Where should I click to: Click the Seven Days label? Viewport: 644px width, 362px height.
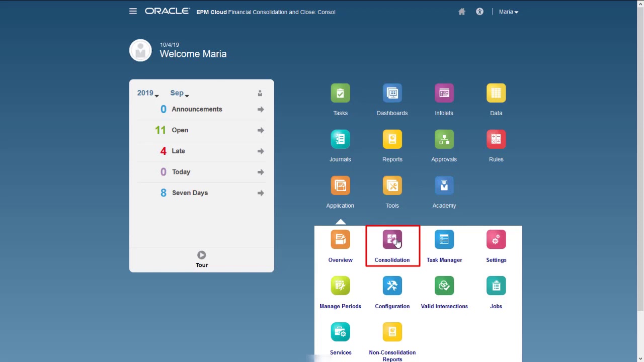point(190,193)
